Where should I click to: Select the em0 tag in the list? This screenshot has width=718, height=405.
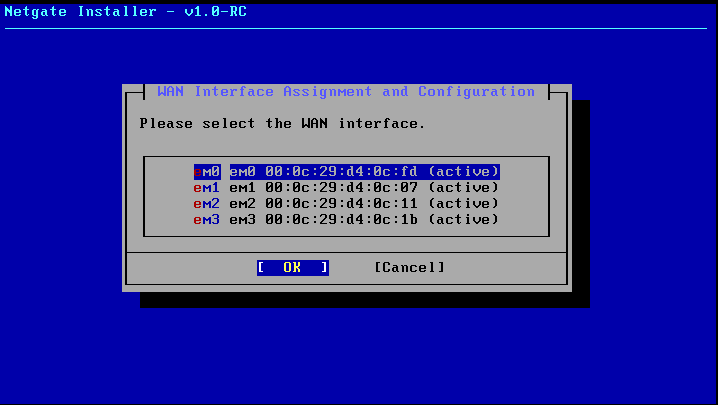(x=207, y=171)
